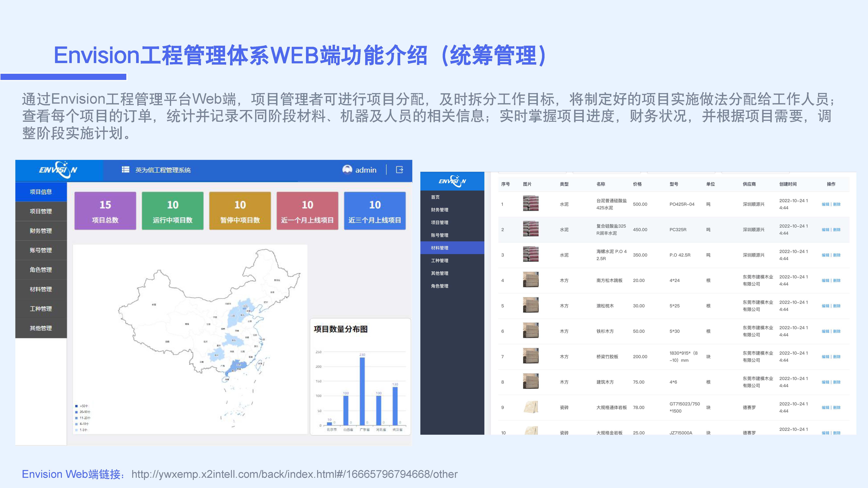This screenshot has width=868, height=488.
Task: Open cement thumbnail in row 2
Action: [x=531, y=229]
